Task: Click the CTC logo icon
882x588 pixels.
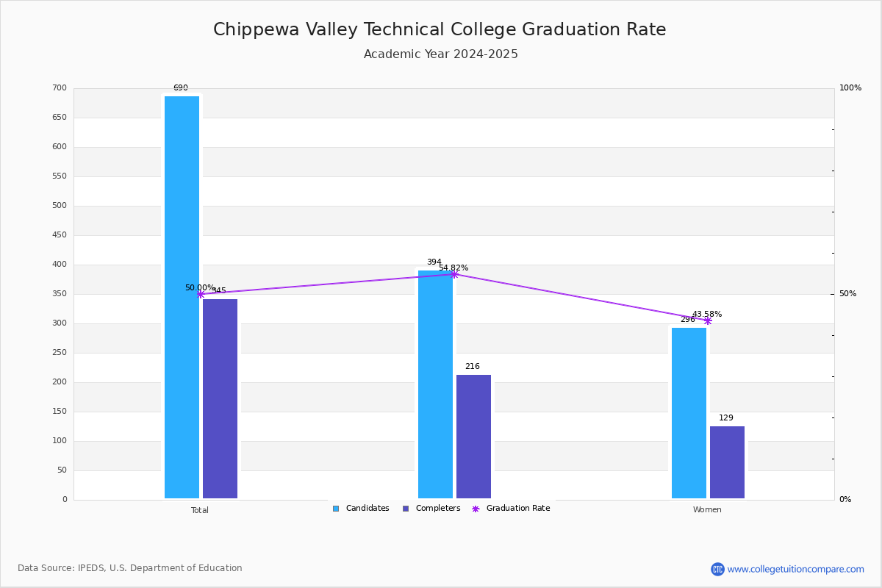Action: click(717, 569)
